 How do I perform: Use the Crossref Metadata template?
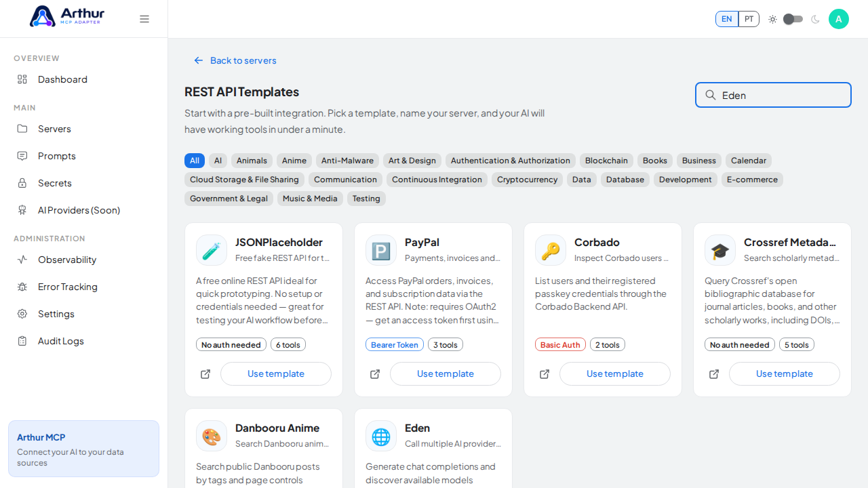tap(785, 374)
